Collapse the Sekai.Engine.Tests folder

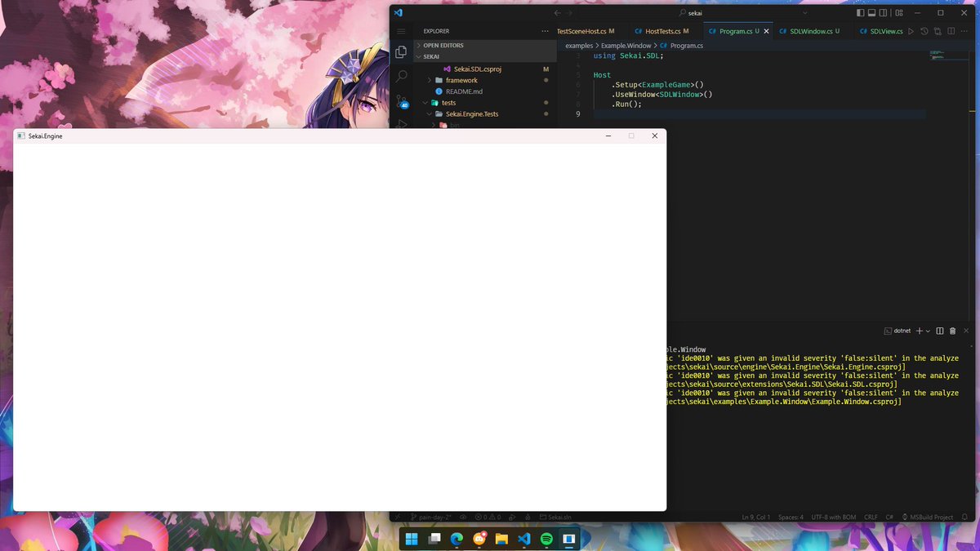[486, 114]
